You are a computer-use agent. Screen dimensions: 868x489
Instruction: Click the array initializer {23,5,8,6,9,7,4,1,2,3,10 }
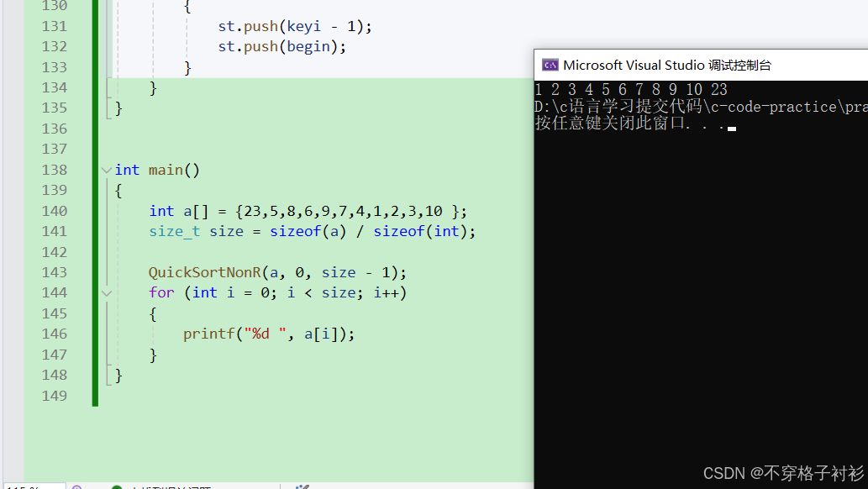point(347,211)
